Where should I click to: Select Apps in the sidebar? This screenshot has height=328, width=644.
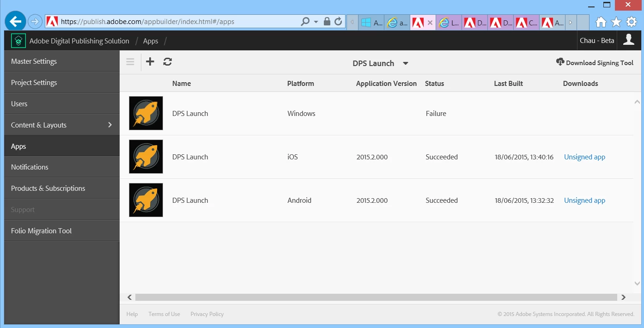62,146
